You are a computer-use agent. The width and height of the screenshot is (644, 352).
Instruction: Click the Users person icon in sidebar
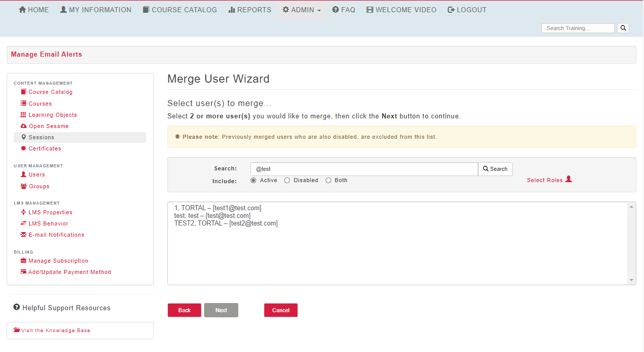point(23,174)
